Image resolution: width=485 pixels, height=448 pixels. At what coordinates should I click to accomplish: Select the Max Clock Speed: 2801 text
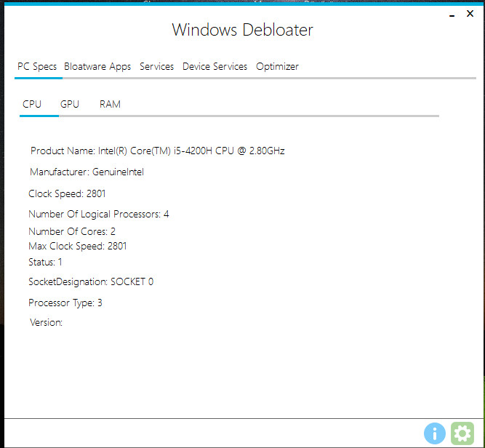pyautogui.click(x=77, y=247)
